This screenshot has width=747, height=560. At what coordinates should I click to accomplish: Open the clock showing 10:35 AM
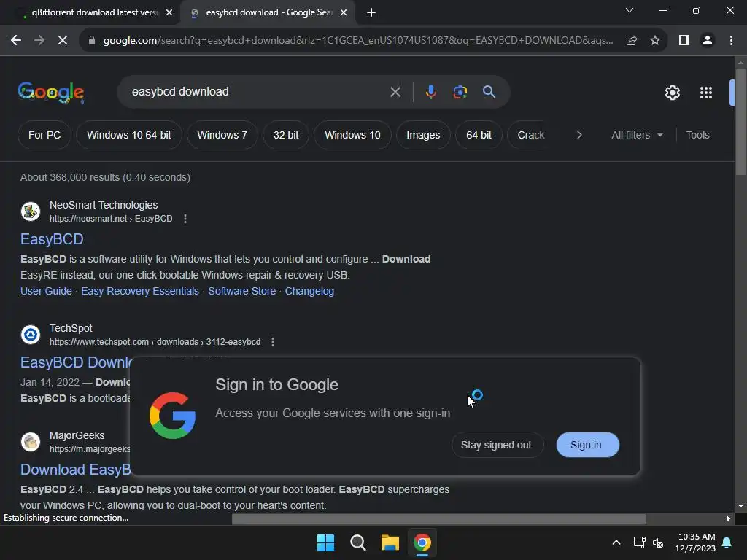point(695,542)
